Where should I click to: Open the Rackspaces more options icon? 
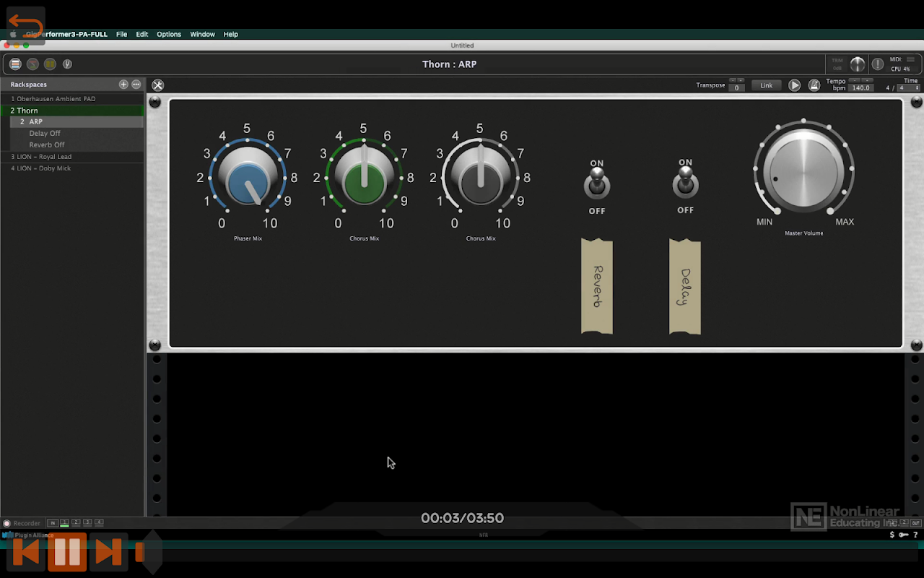[136, 85]
